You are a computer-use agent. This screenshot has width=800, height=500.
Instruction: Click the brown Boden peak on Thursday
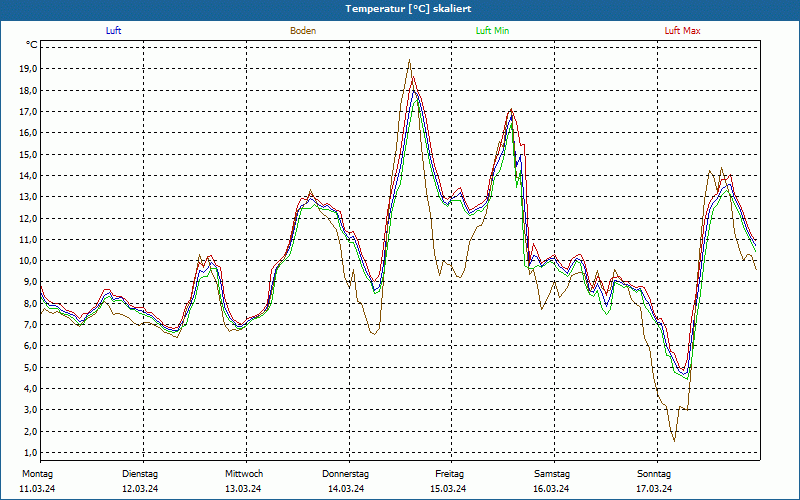tap(409, 60)
